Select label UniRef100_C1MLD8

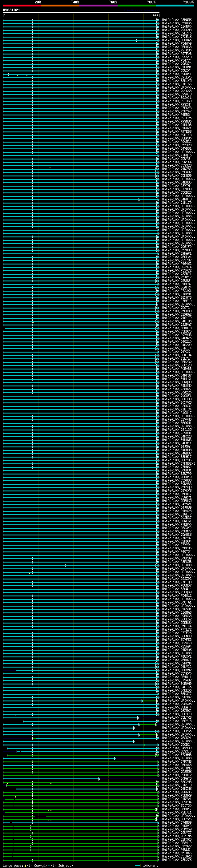[176, 125]
